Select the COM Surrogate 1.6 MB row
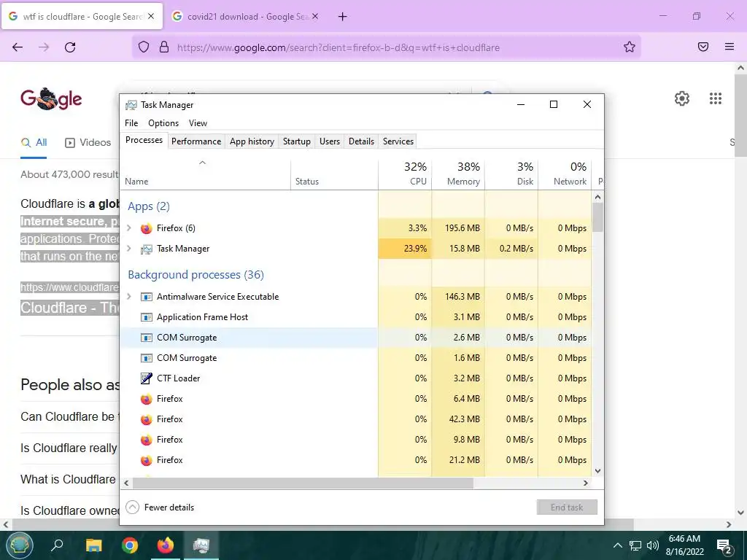Viewport: 747px width, 560px height. click(x=356, y=358)
